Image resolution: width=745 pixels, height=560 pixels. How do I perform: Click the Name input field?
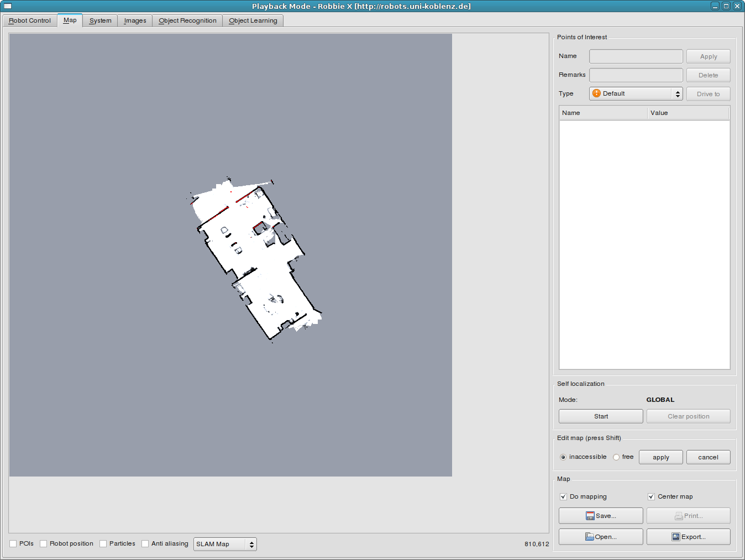click(x=636, y=56)
